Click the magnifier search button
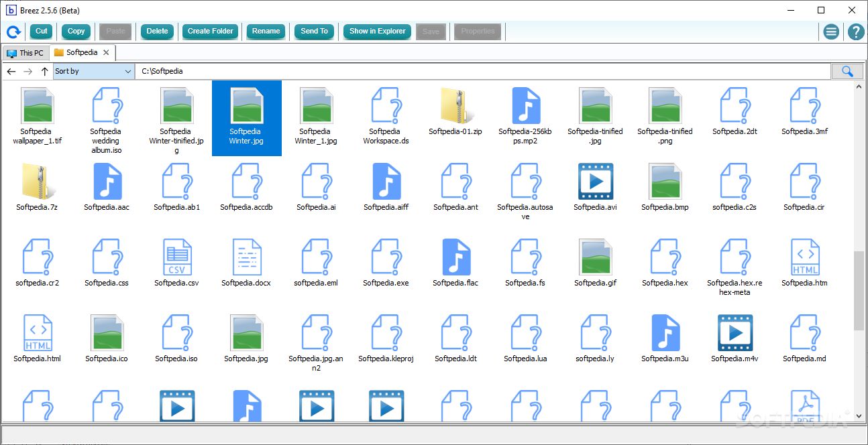868x445 pixels. coord(847,71)
